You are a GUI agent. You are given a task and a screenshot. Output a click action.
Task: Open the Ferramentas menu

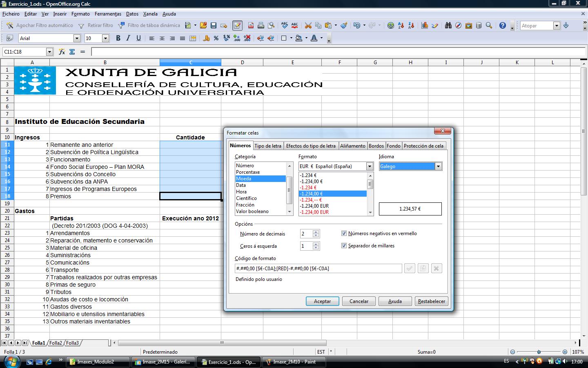(108, 14)
